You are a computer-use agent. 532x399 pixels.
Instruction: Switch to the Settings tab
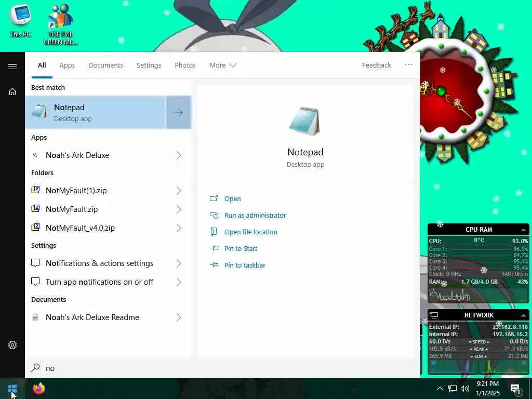point(149,65)
